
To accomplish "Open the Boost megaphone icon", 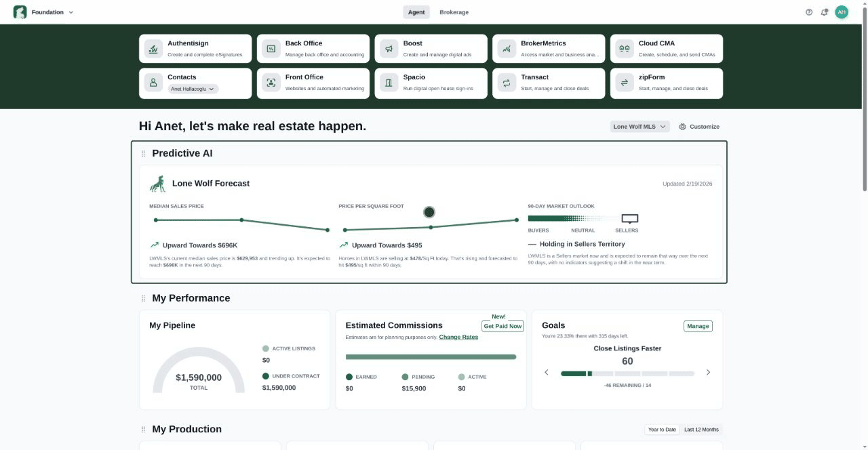I will (x=389, y=49).
